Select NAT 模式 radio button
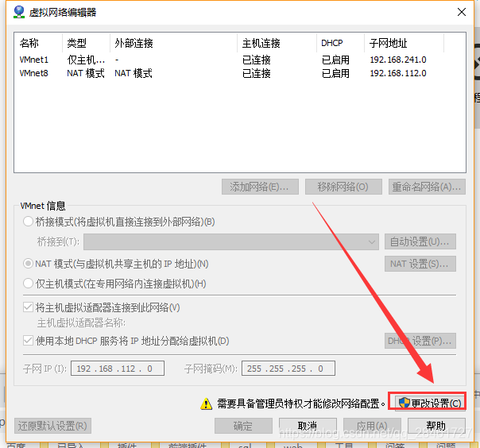This screenshot has height=448, width=480. [x=28, y=264]
